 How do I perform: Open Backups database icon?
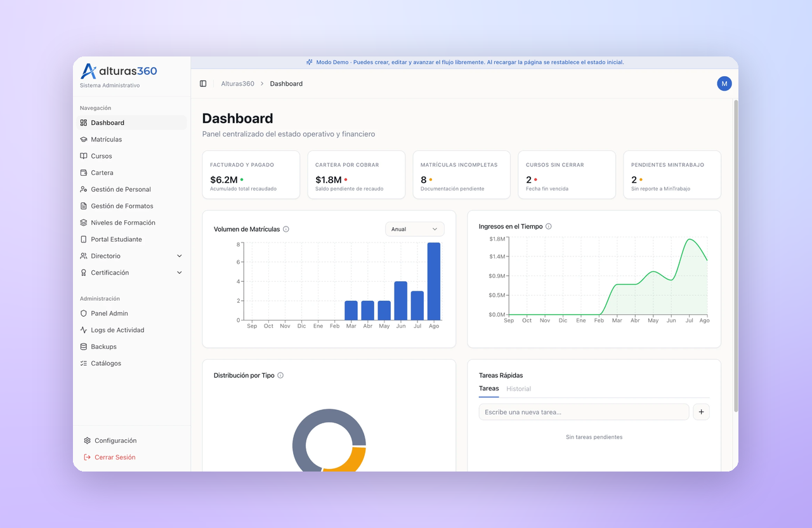pos(84,347)
